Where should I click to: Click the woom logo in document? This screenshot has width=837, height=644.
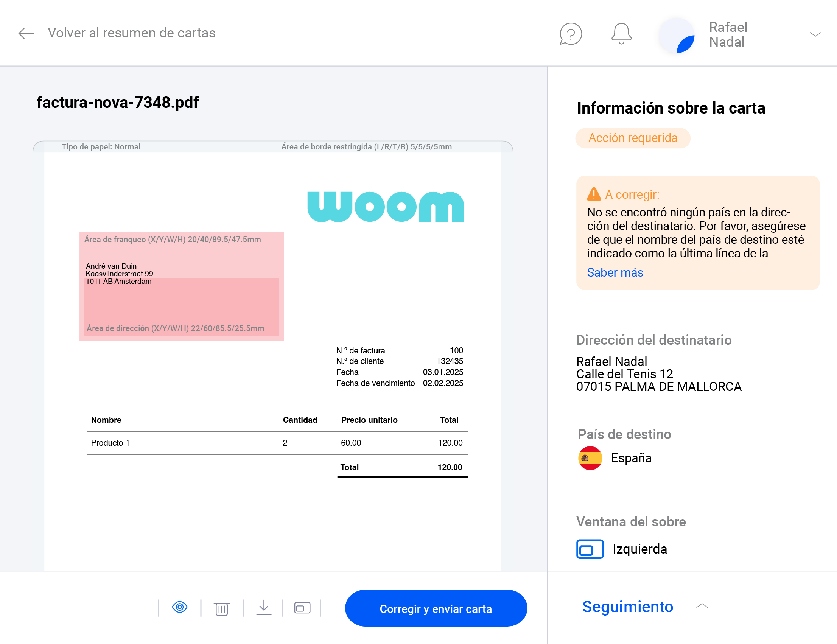coord(386,207)
